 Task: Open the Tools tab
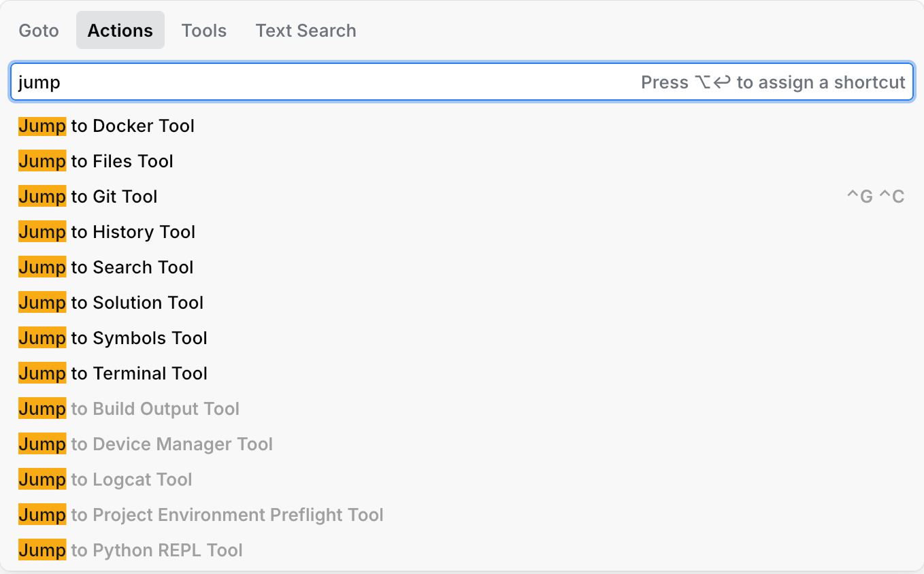coord(203,30)
